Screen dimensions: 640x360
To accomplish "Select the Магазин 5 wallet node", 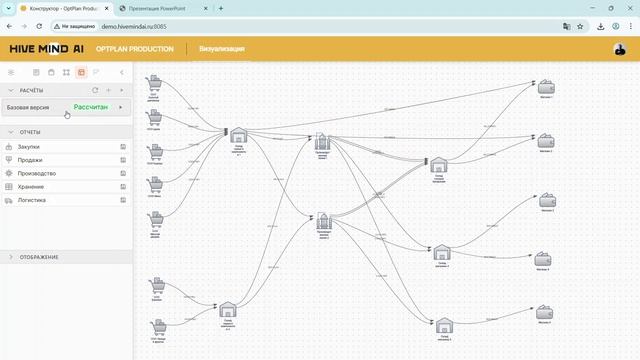I will (x=544, y=312).
